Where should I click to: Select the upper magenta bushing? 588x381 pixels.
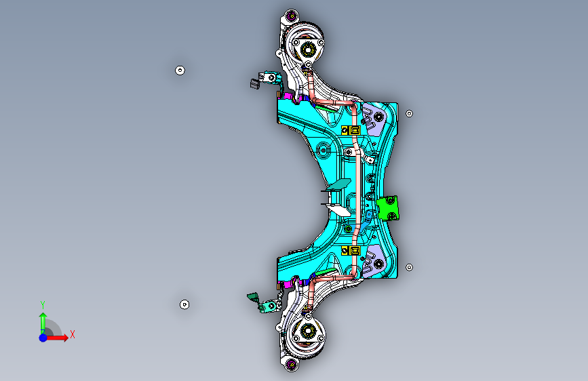[x=288, y=96]
